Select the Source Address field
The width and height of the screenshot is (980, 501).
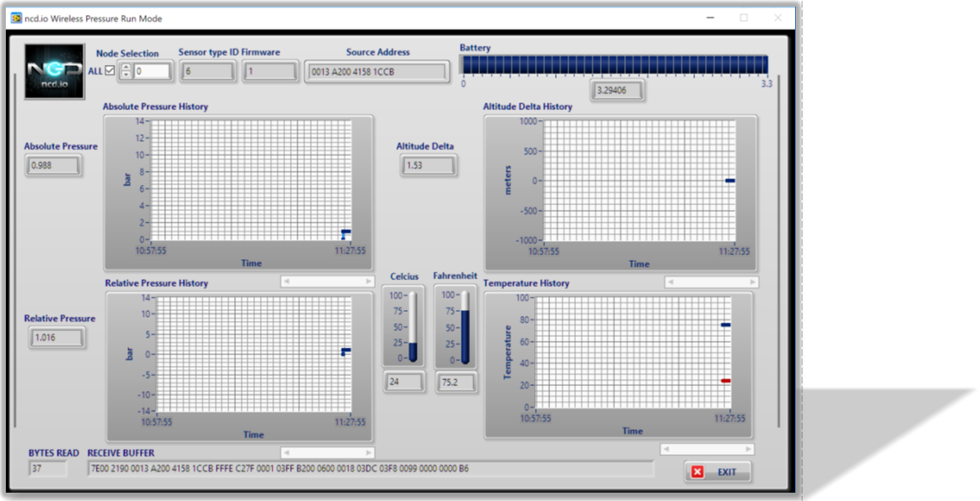pyautogui.click(x=377, y=72)
